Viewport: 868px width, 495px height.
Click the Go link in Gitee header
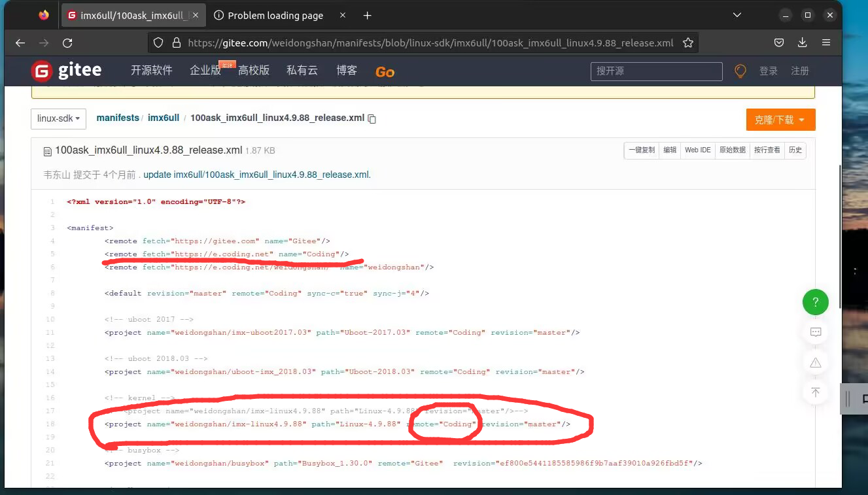click(385, 71)
